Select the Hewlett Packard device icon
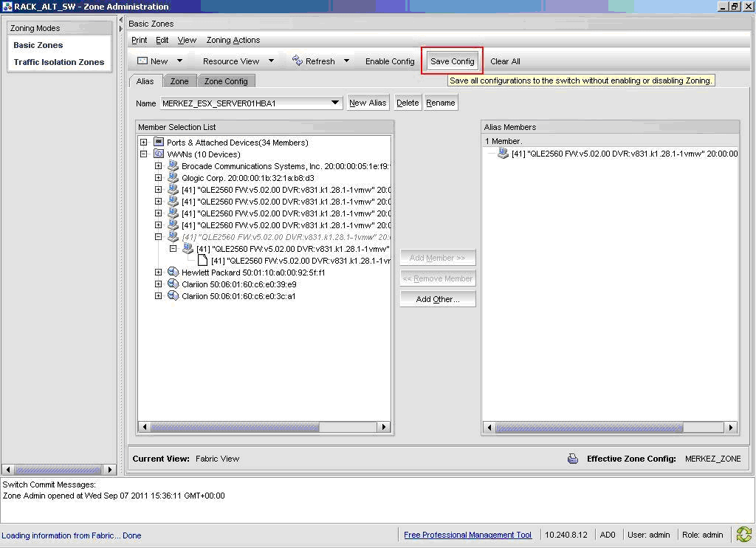This screenshot has width=756, height=548. point(173,273)
